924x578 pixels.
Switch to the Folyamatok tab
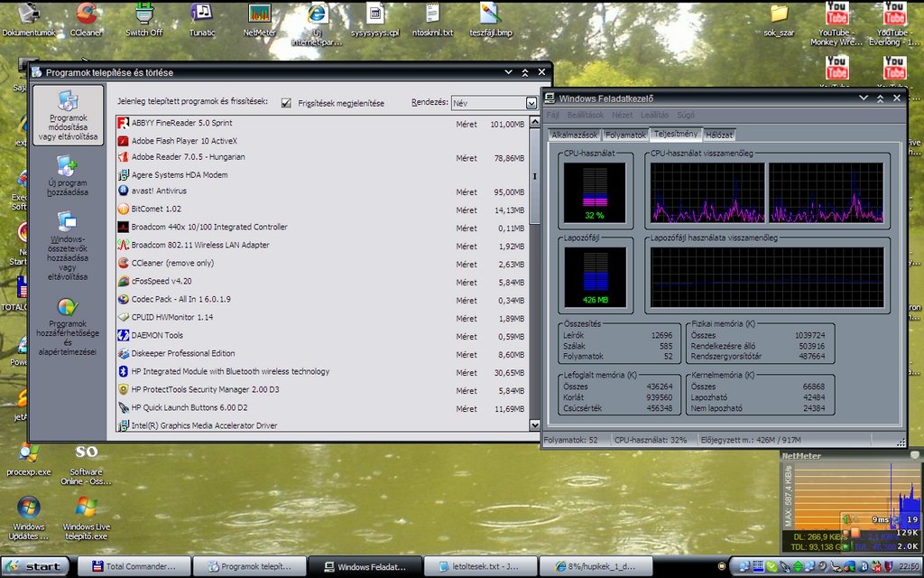[x=626, y=135]
